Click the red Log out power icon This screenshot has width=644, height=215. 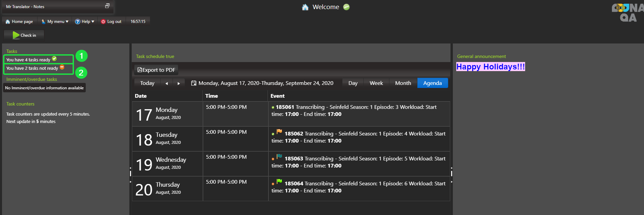(x=103, y=22)
